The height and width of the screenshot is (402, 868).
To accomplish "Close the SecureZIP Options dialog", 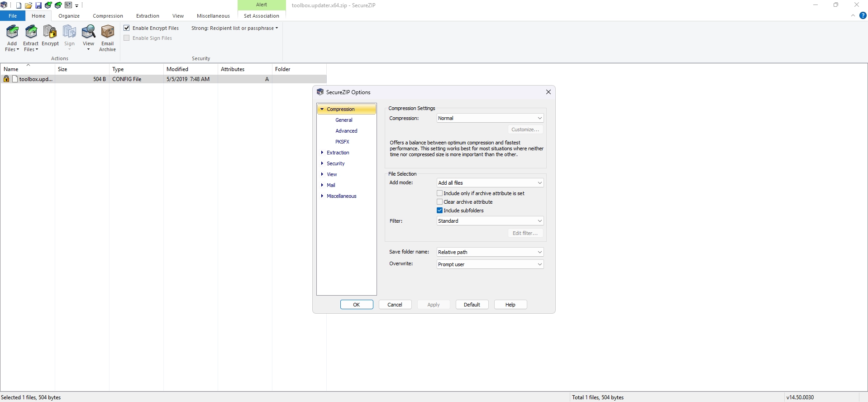I will (x=548, y=92).
